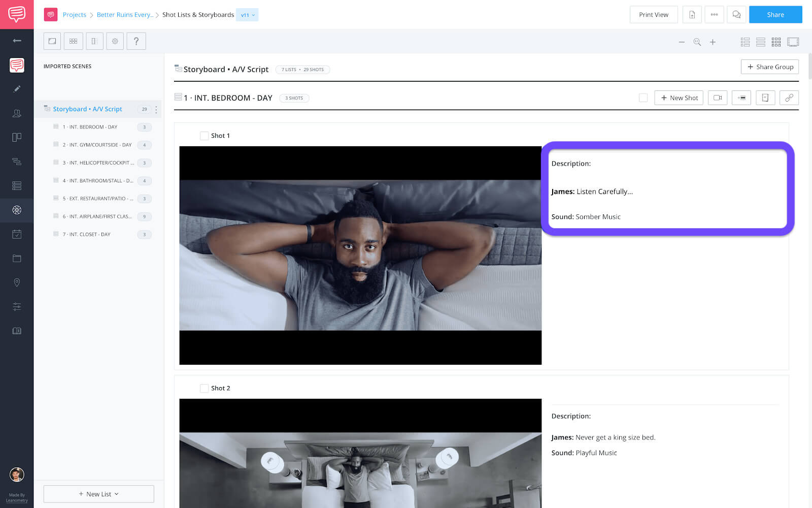Screen dimensions: 812x508
Task: Open the book icon in sidebar
Action: [x=17, y=331]
